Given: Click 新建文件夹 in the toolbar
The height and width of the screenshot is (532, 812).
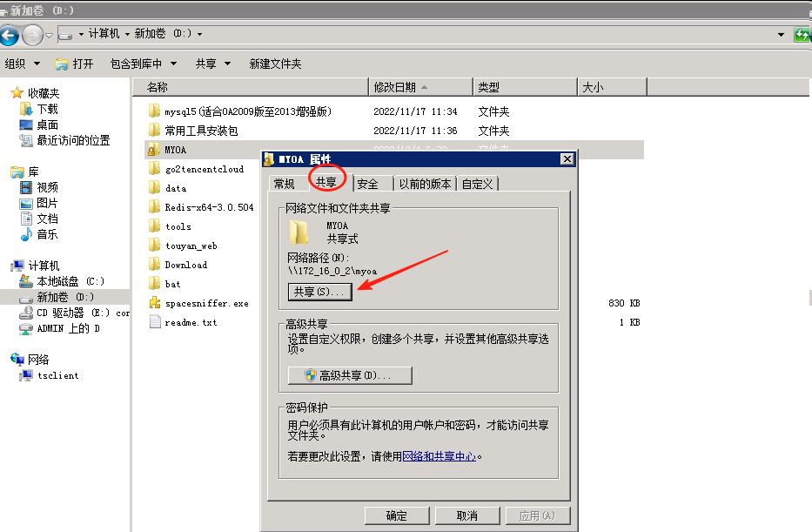Looking at the screenshot, I should (x=275, y=64).
